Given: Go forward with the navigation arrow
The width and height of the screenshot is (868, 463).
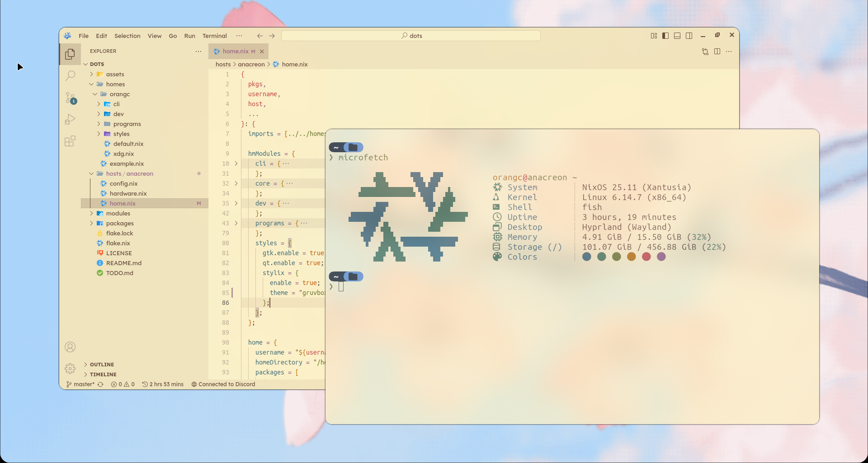Looking at the screenshot, I should pos(272,36).
